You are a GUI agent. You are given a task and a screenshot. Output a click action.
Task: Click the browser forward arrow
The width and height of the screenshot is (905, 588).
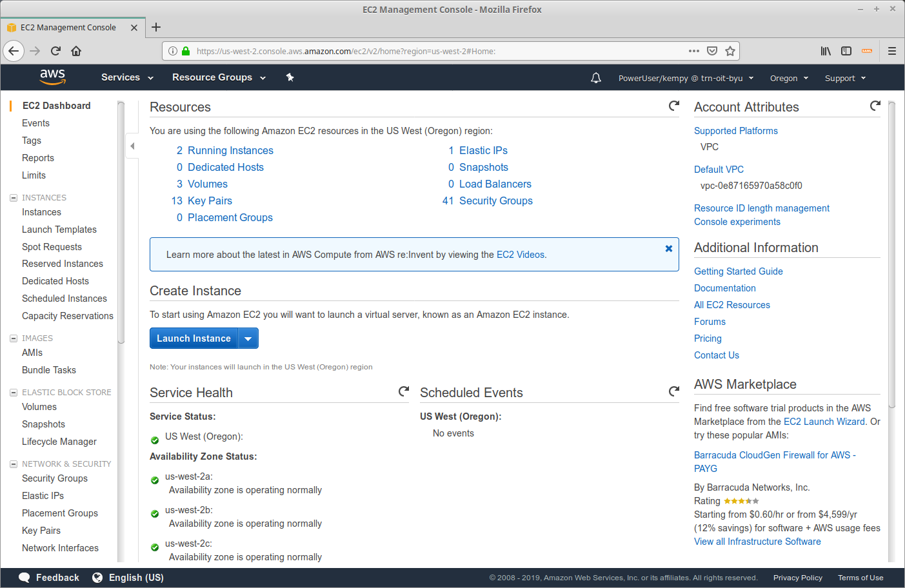35,51
